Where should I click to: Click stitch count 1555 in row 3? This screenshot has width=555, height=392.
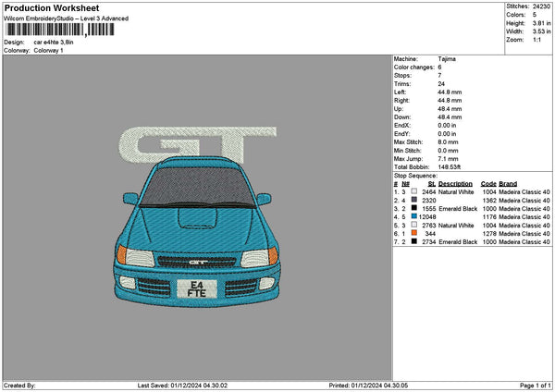[x=428, y=209]
